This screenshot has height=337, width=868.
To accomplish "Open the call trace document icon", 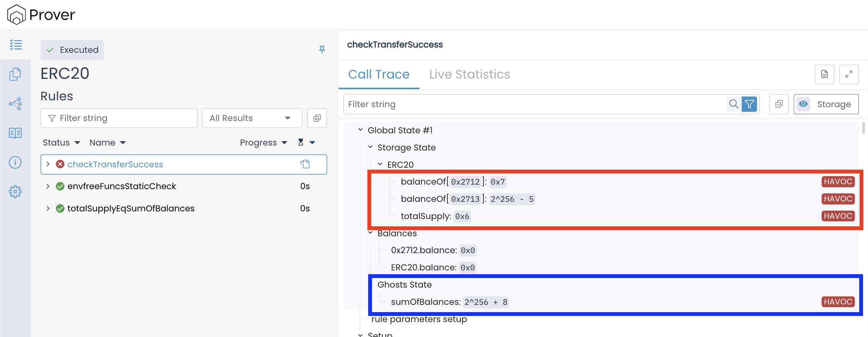I will (x=824, y=74).
